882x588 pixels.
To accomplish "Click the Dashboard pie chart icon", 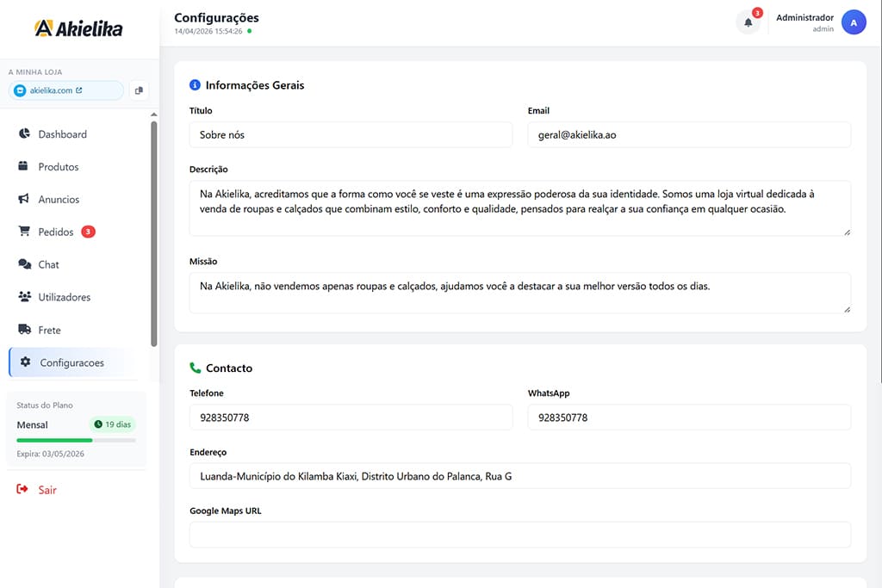I will click(x=24, y=133).
